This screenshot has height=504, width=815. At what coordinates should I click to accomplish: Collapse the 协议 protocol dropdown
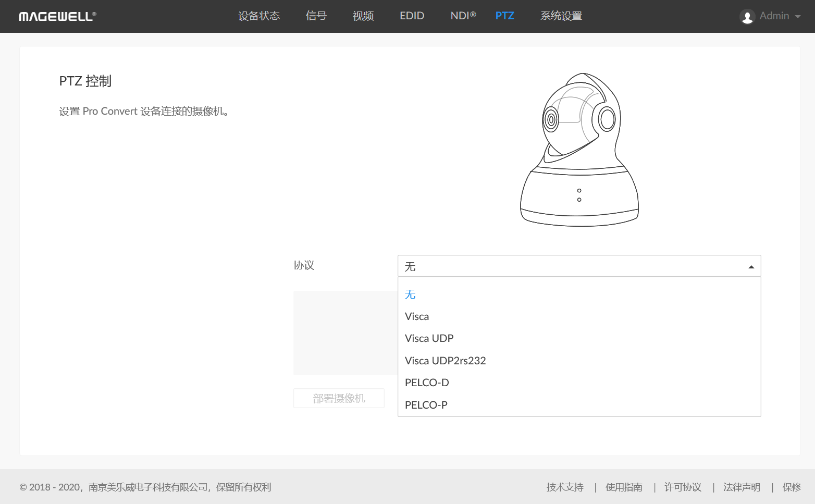pos(751,266)
